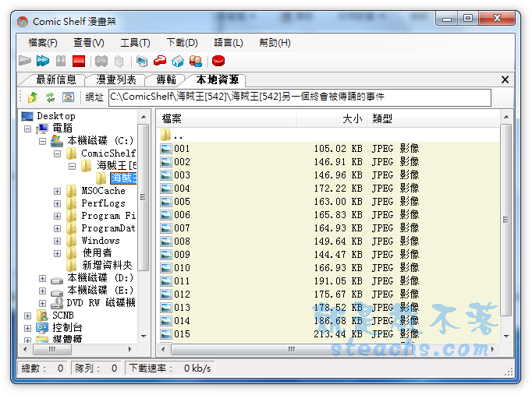Open the 查看(V) menu
The height and width of the screenshot is (395, 532).
click(89, 43)
